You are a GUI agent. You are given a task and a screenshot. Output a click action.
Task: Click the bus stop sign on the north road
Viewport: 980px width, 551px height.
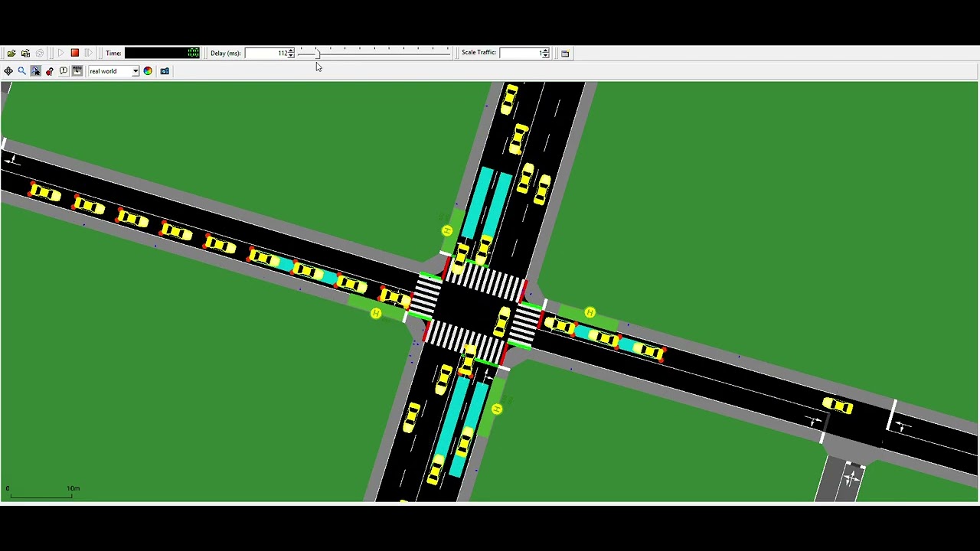click(x=447, y=230)
